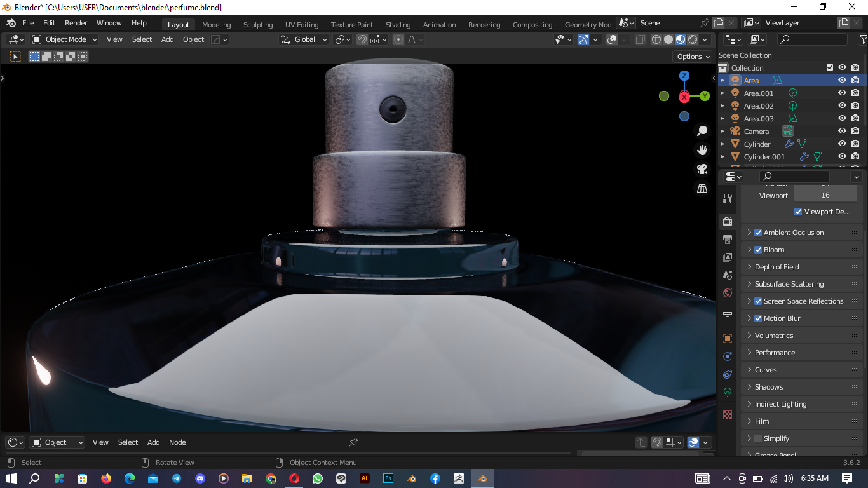
Task: Open the File menu
Action: (28, 23)
